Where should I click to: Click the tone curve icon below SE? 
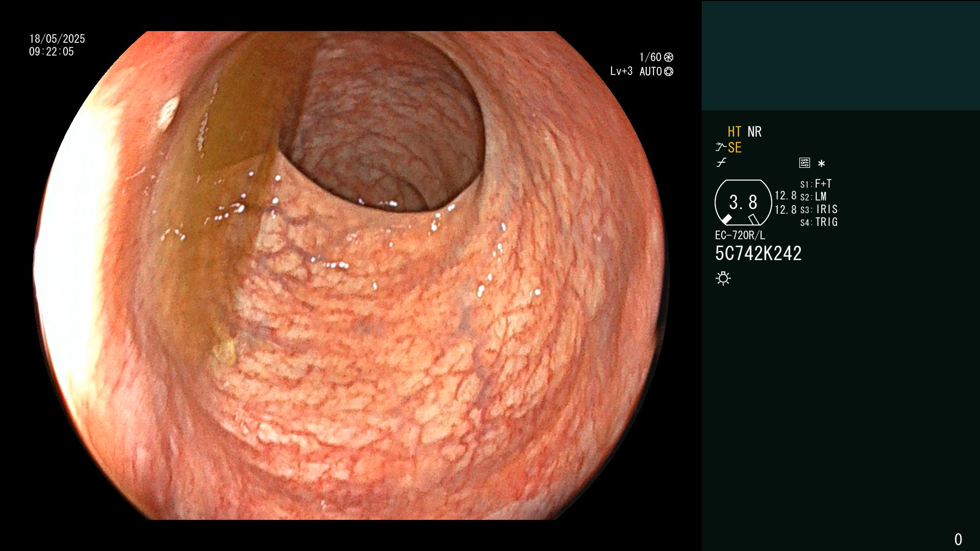click(721, 163)
